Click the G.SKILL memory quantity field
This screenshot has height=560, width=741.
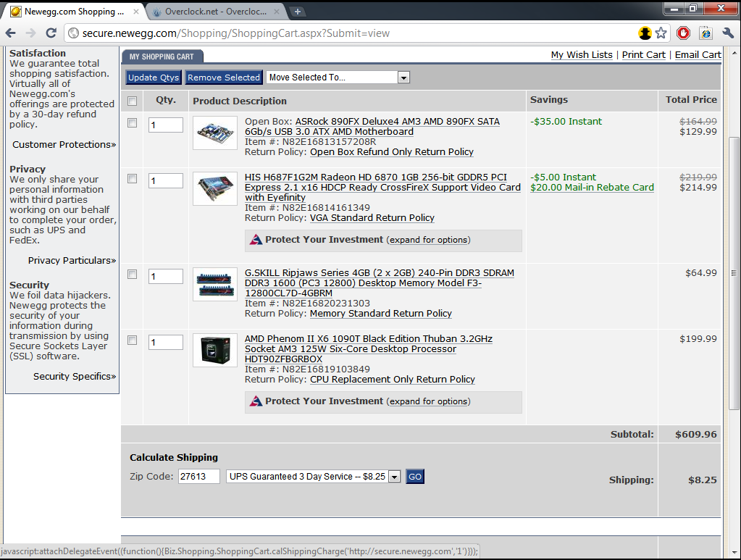pyautogui.click(x=166, y=277)
